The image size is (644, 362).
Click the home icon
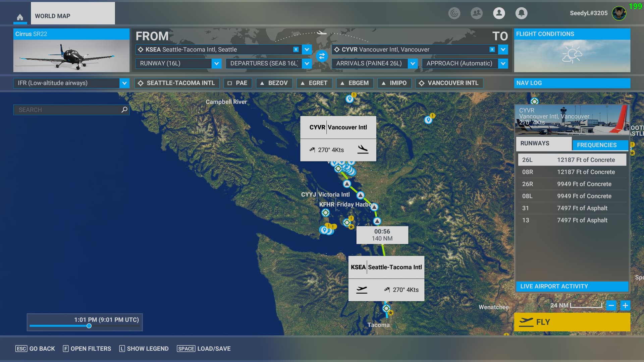pyautogui.click(x=20, y=17)
